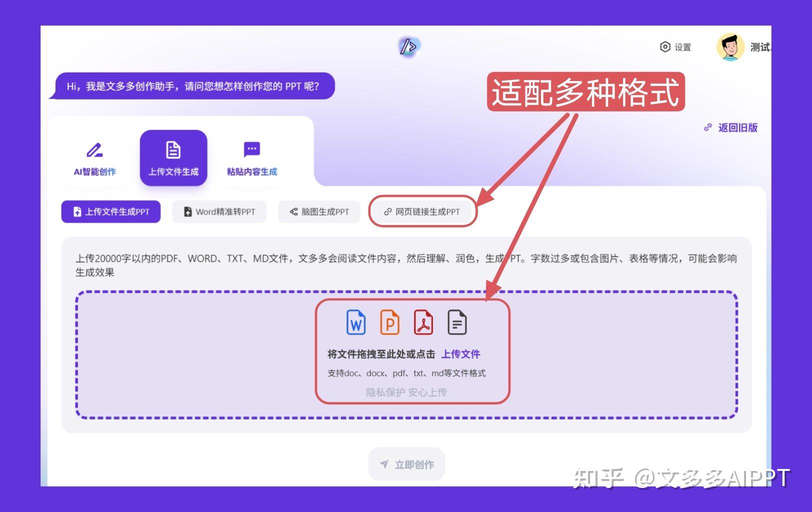Click the app logo at top center

point(408,45)
